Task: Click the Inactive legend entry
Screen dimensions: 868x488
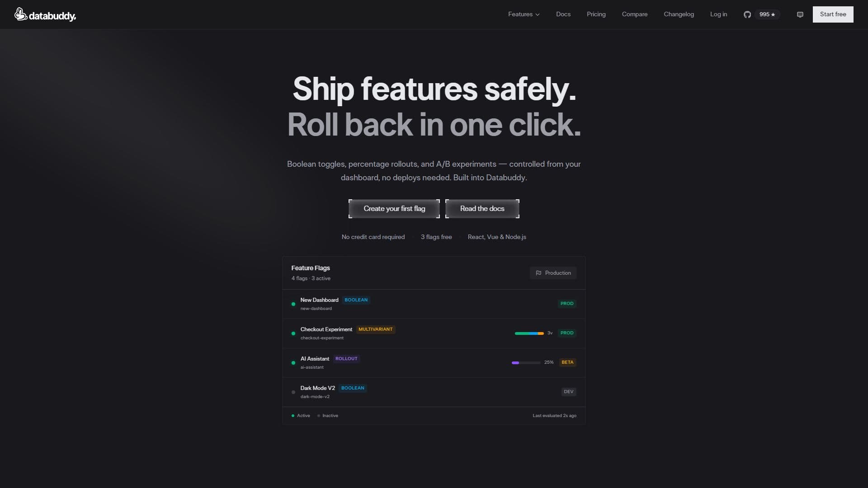Action: point(328,416)
